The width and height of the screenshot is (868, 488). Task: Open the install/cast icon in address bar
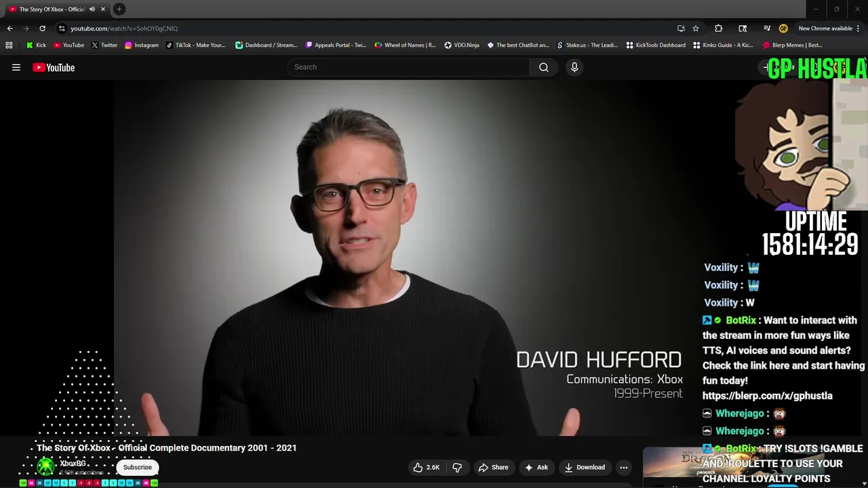click(681, 28)
